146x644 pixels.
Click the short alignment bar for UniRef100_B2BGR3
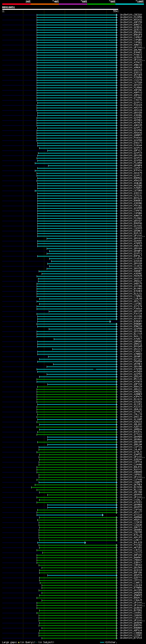pyautogui.click(x=74, y=321)
